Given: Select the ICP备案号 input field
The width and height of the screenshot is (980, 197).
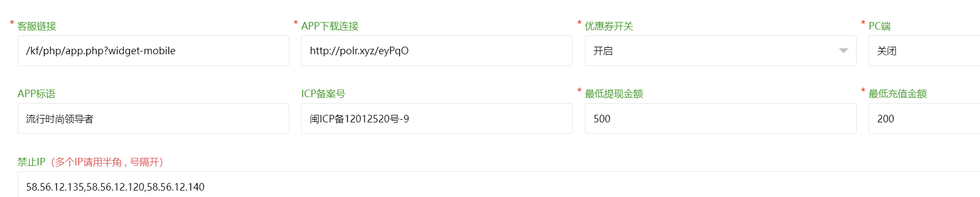Looking at the screenshot, I should (x=437, y=119).
